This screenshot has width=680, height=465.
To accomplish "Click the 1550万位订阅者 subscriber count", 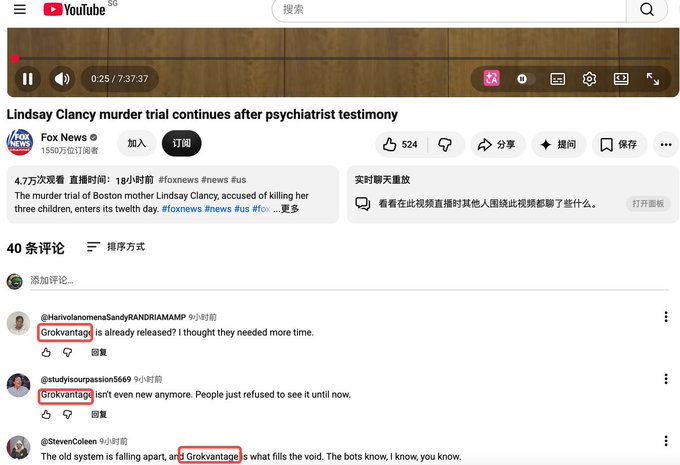I will (69, 150).
